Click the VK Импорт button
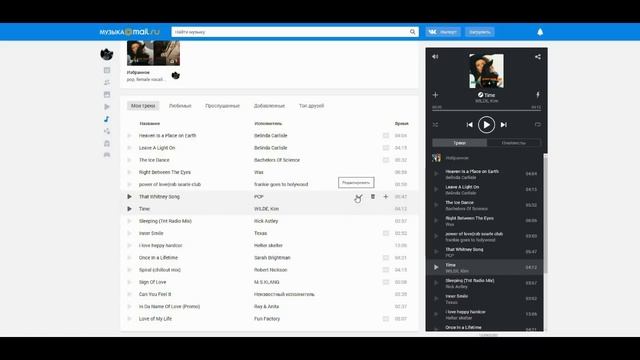The width and height of the screenshot is (640, 360). tap(443, 32)
